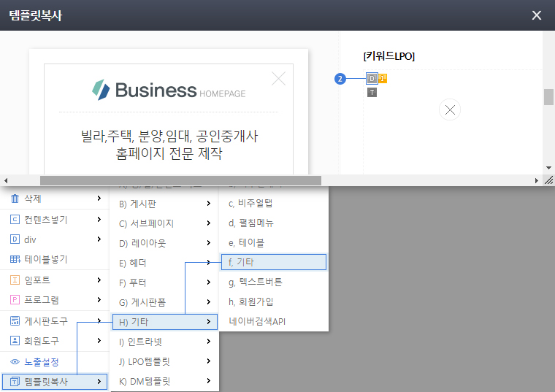This screenshot has height=392, width=555.
Task: Open the H) 기타 template category
Action: [164, 321]
